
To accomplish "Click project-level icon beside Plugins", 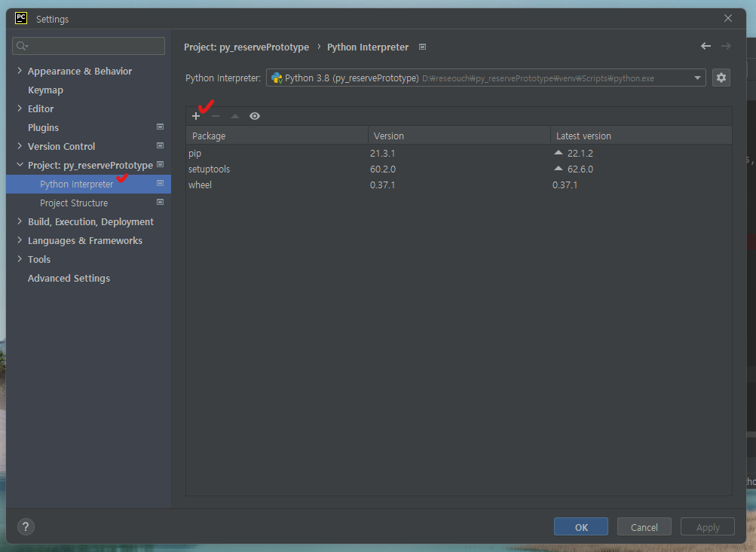I will click(160, 127).
